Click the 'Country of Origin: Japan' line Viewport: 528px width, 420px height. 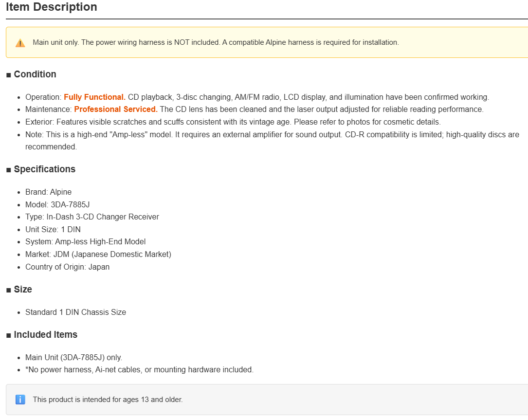click(67, 267)
